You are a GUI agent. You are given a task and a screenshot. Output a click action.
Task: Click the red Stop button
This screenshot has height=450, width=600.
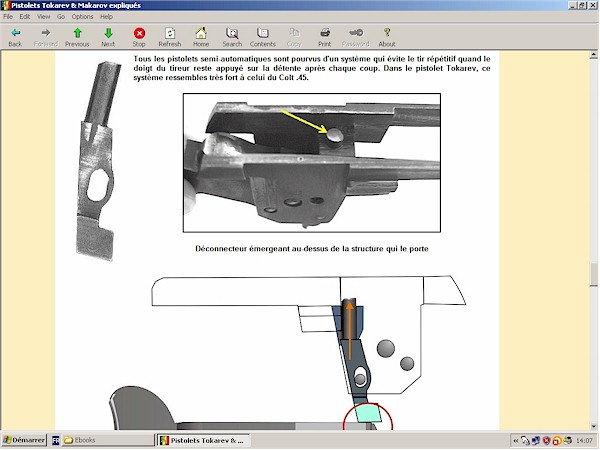[139, 37]
